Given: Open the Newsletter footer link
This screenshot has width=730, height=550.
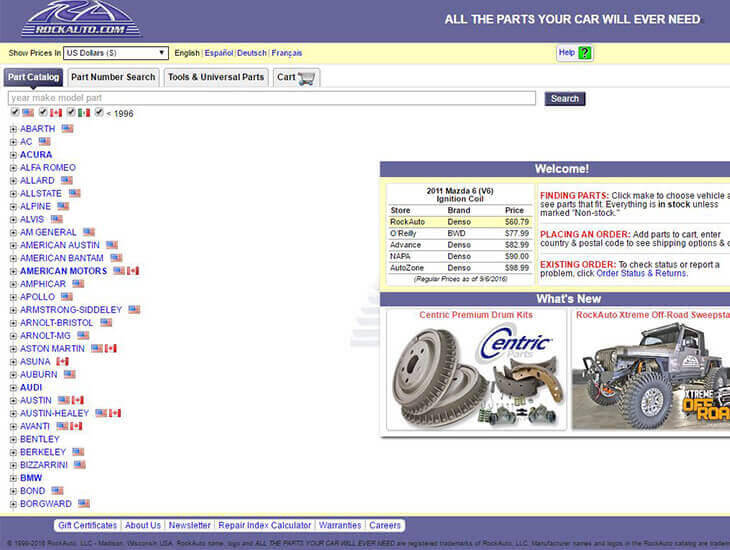Looking at the screenshot, I should 189,525.
